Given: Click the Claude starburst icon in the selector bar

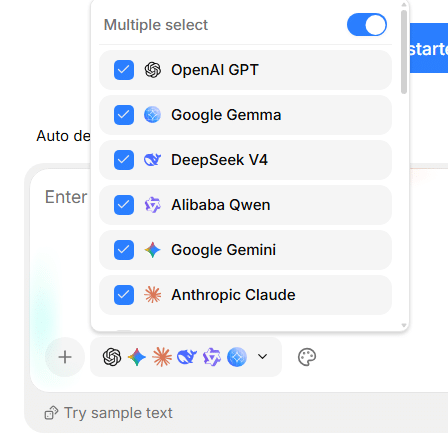Looking at the screenshot, I should point(162,357).
